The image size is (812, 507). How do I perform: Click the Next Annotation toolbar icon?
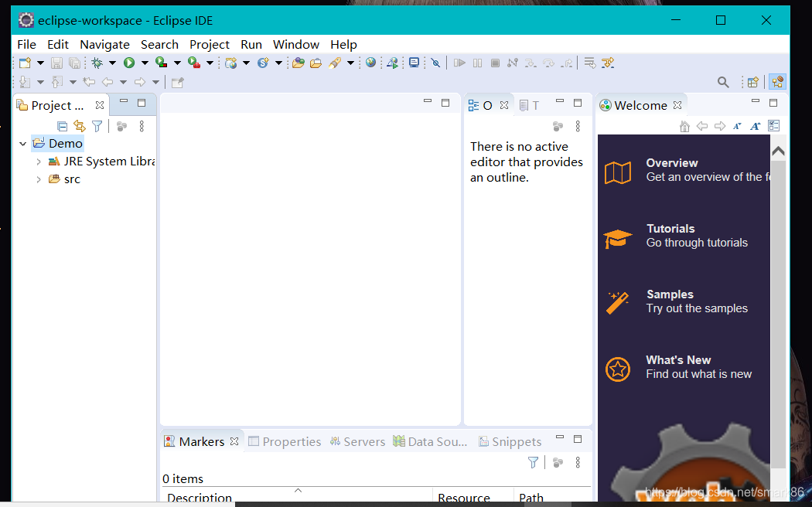24,82
